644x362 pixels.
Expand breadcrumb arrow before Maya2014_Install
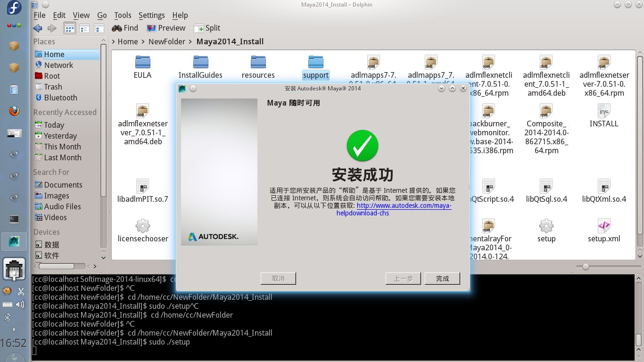tap(190, 42)
